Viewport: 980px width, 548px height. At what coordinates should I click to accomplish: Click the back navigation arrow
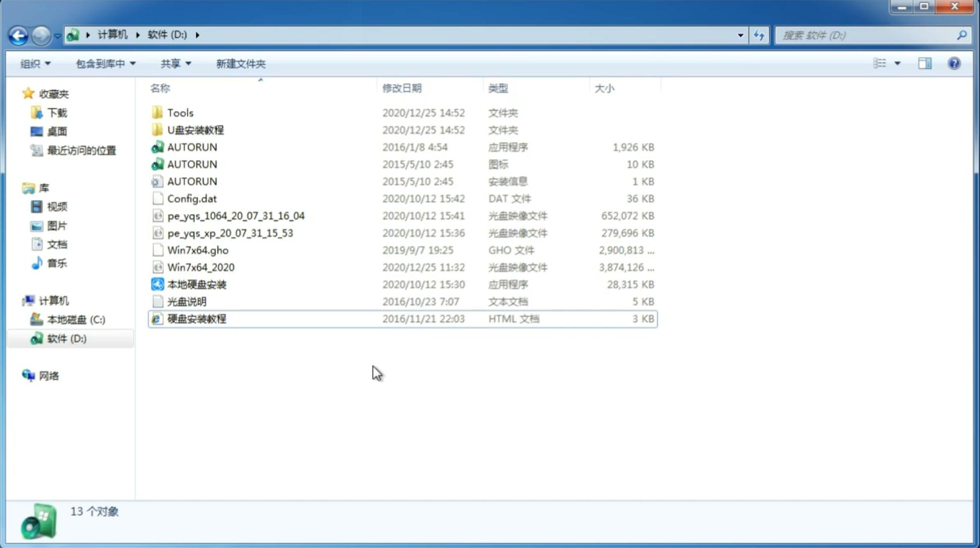coord(18,34)
